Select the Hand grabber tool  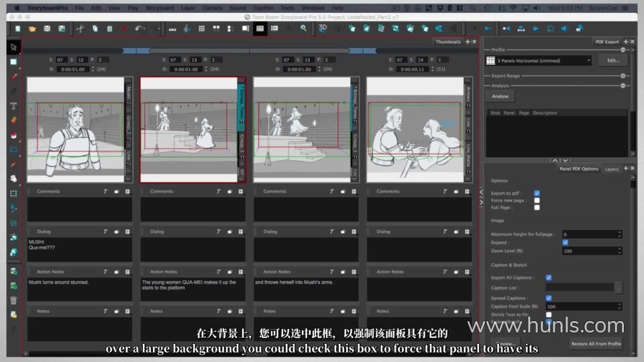13,178
